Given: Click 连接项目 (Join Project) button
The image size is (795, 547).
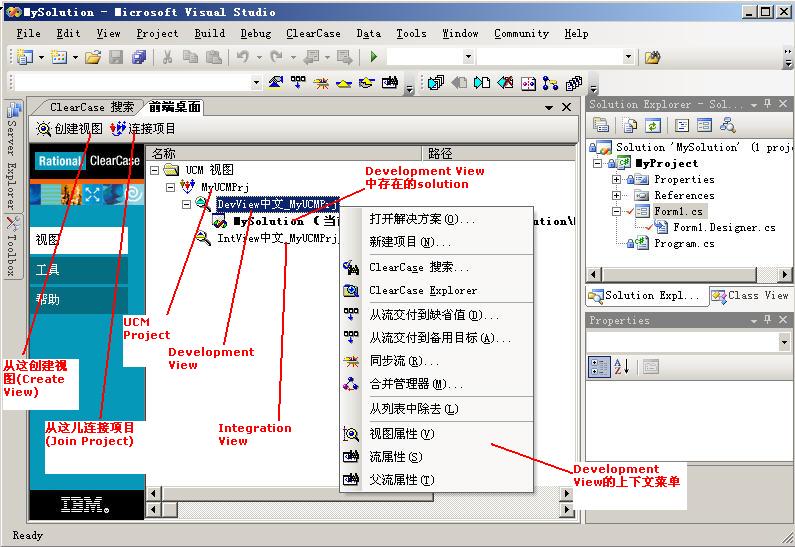Looking at the screenshot, I should pyautogui.click(x=143, y=129).
